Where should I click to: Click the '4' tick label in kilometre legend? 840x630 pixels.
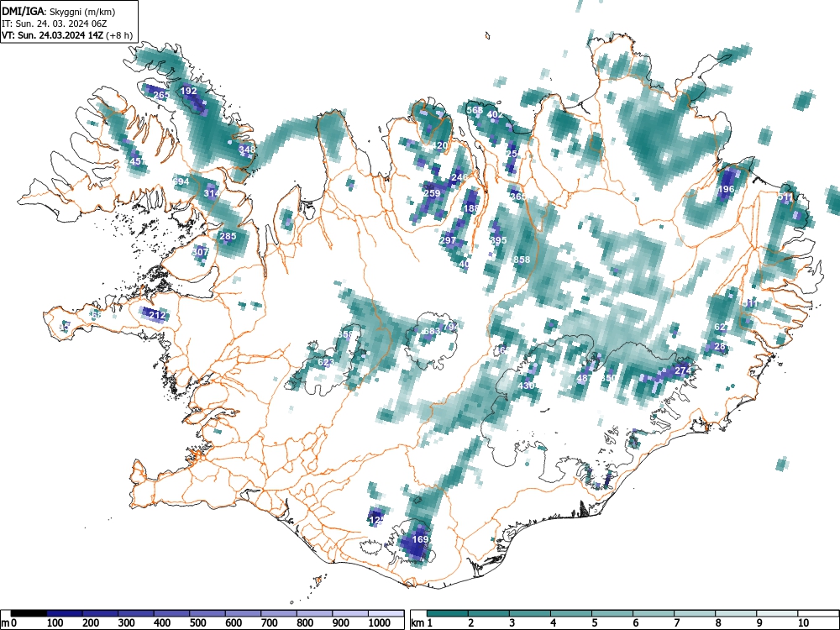[554, 623]
